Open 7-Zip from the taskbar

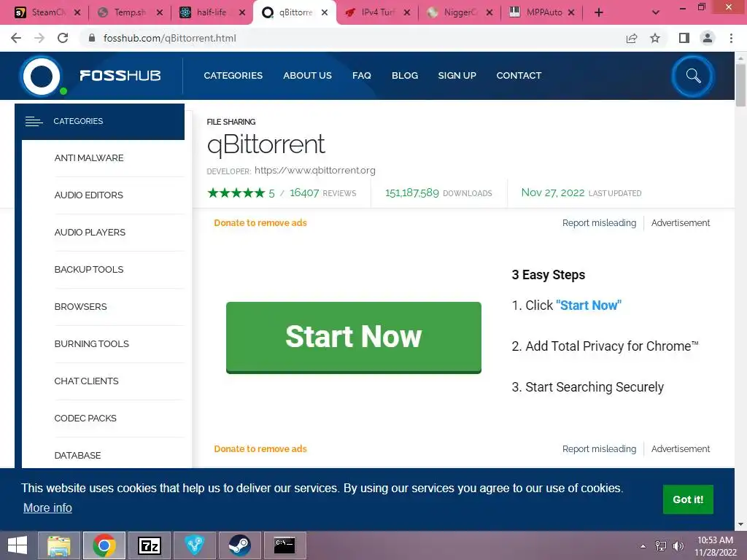pyautogui.click(x=149, y=545)
